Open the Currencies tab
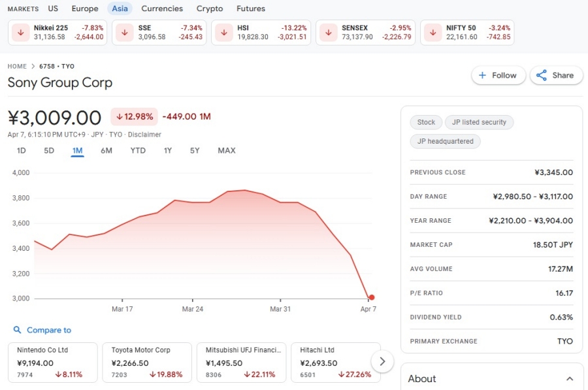Viewport: 588px width, 390px height. 162,8
